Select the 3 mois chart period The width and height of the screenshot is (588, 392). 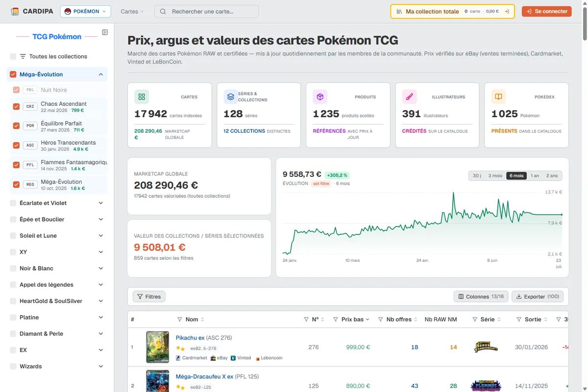[x=495, y=176]
